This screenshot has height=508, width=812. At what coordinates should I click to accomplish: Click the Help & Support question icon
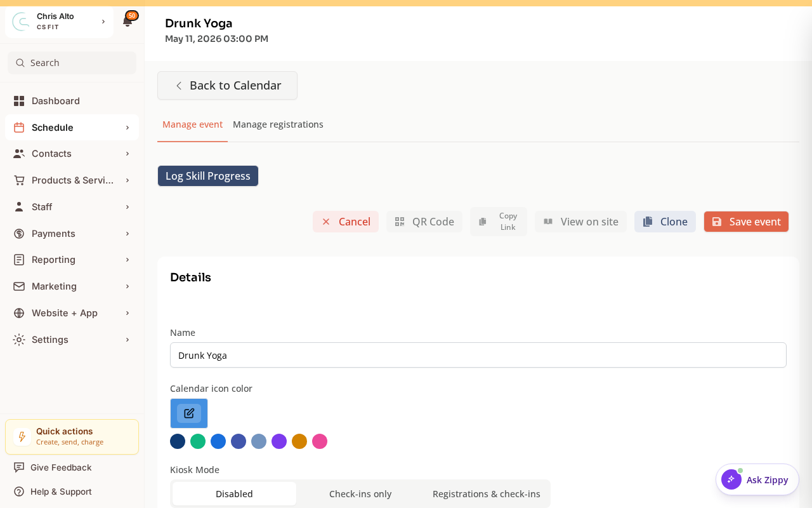coord(19,491)
